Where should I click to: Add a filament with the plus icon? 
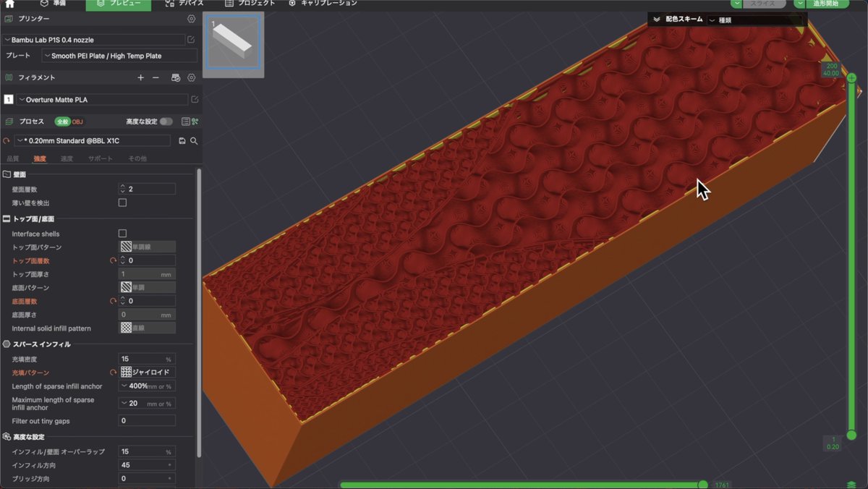(x=140, y=77)
